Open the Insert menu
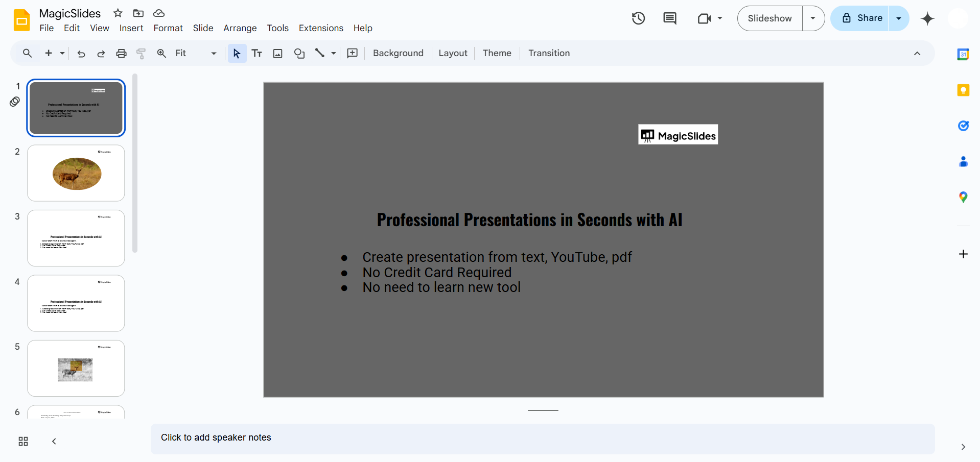Viewport: 980px width, 462px height. tap(131, 28)
